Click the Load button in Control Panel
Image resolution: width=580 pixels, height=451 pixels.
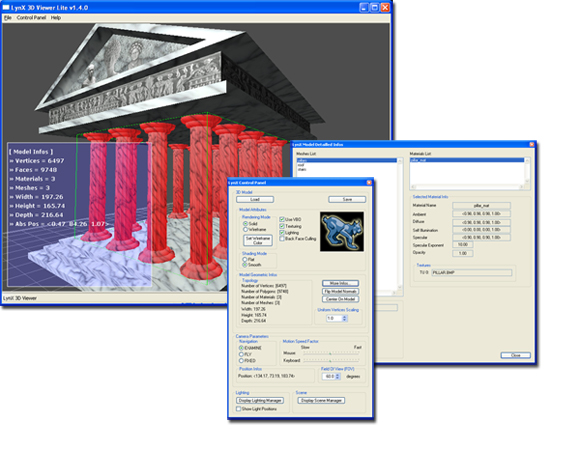pyautogui.click(x=255, y=199)
